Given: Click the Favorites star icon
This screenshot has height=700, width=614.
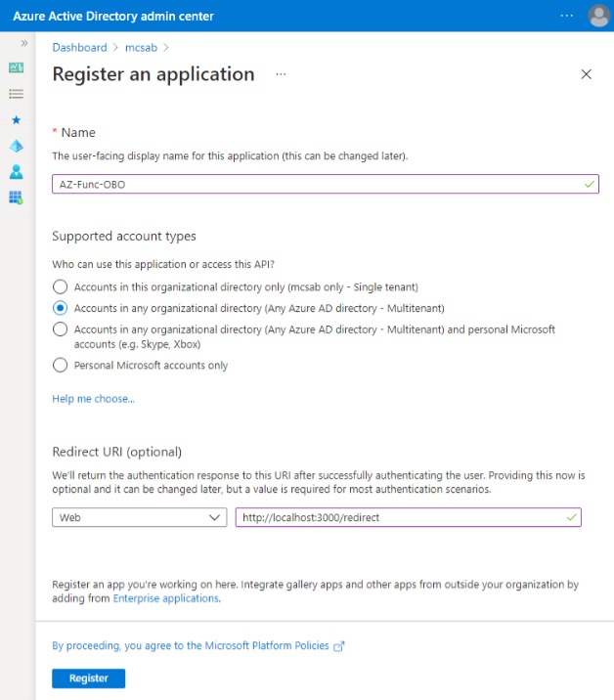Looking at the screenshot, I should (16, 119).
